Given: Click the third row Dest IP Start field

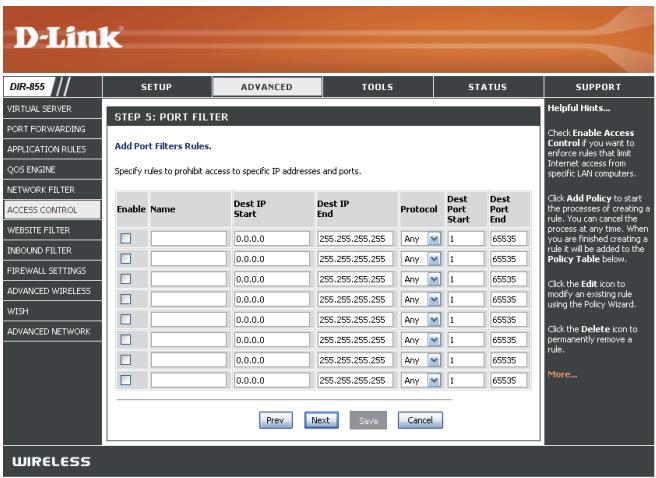Looking at the screenshot, I should pyautogui.click(x=272, y=279).
